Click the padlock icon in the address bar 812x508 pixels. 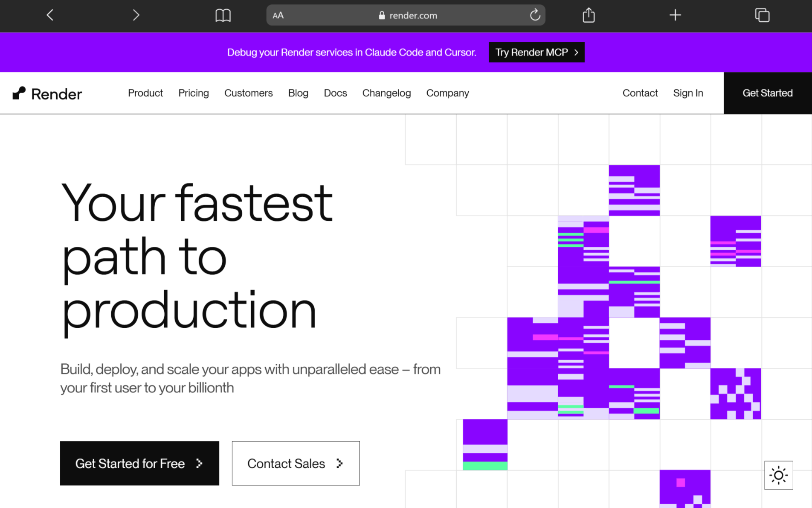click(x=382, y=15)
